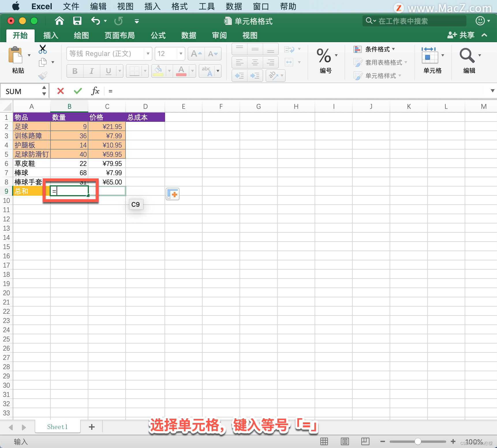Screen dimensions: 497x448
Task: Cancel formula entry with red X
Action: [61, 91]
